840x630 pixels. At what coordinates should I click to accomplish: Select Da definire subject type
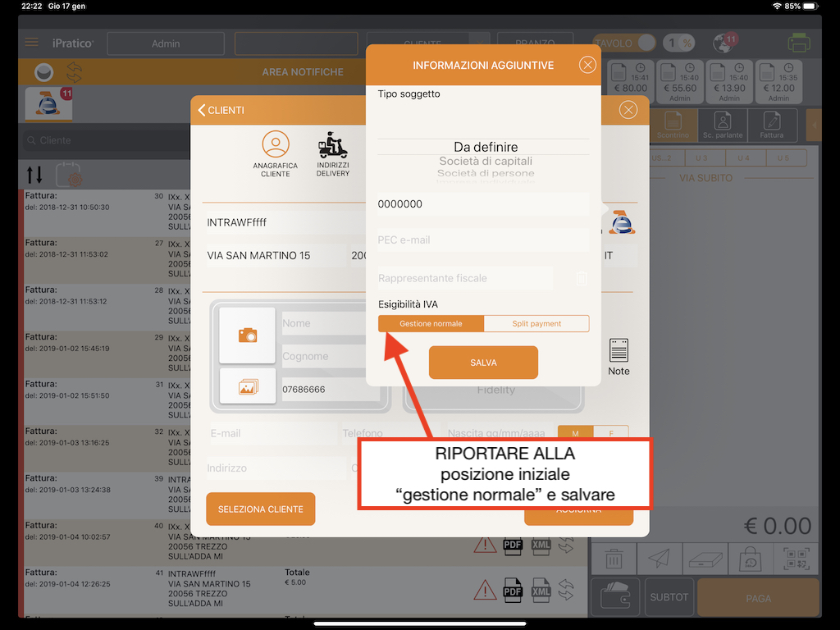click(486, 147)
